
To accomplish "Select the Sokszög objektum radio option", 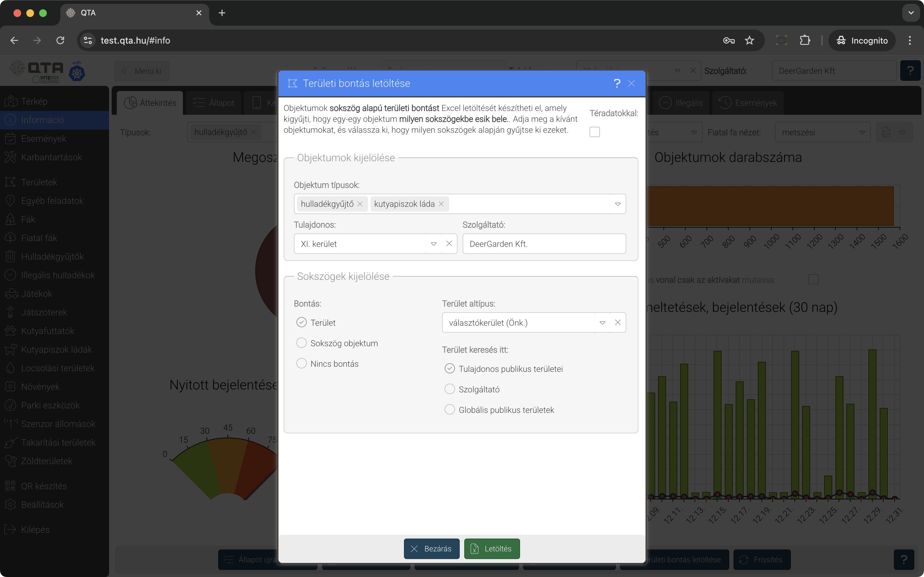I will [302, 343].
